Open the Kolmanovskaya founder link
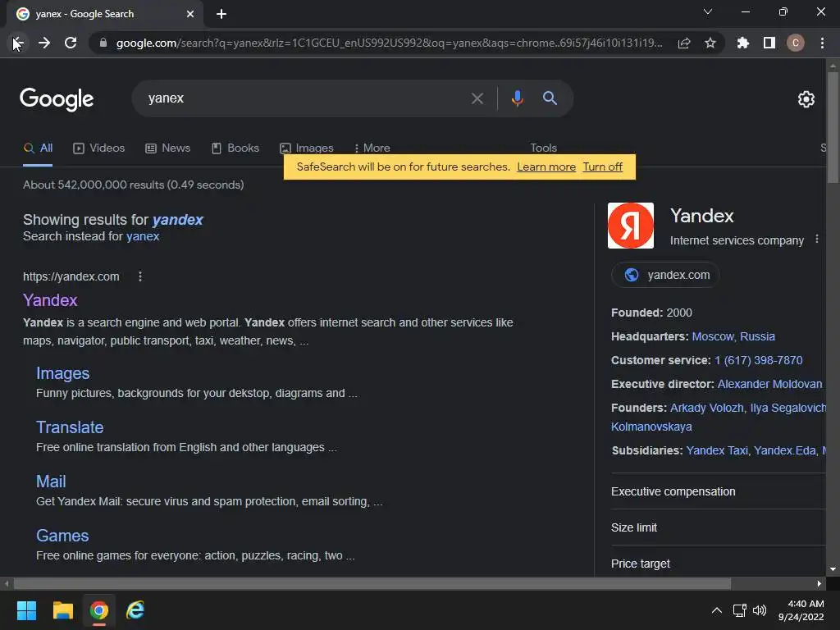The width and height of the screenshot is (840, 630). coord(651,427)
